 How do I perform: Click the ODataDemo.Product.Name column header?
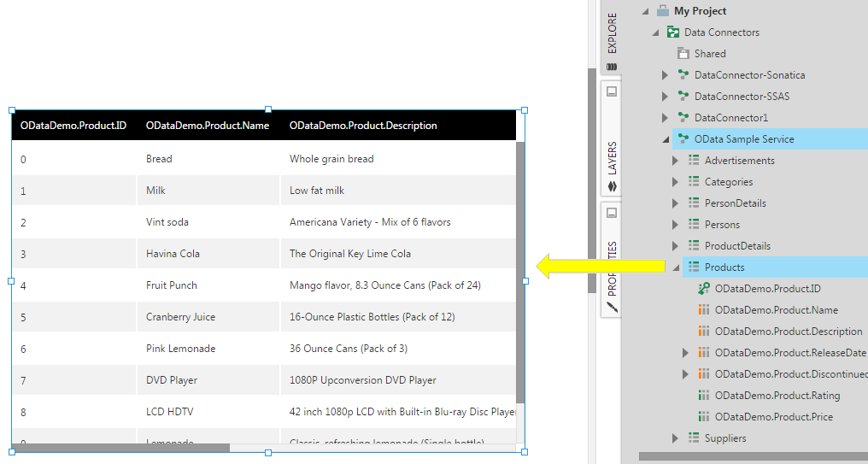(208, 126)
